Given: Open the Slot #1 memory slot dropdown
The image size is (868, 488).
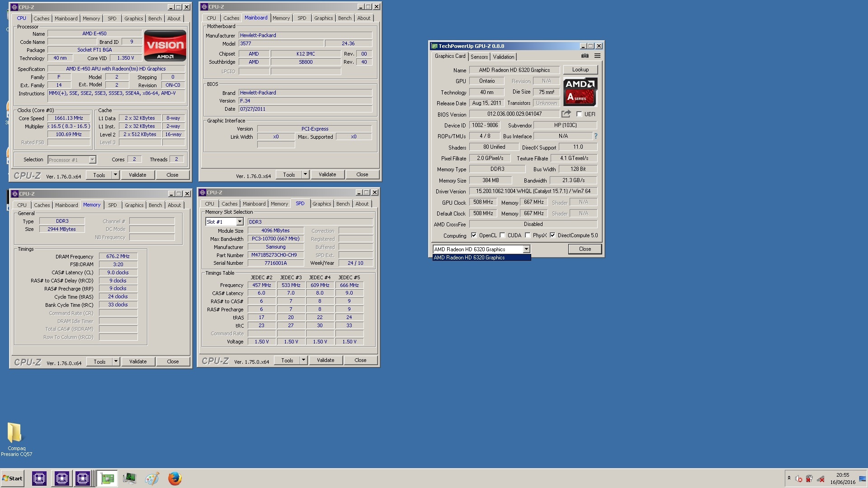Looking at the screenshot, I should (x=240, y=222).
